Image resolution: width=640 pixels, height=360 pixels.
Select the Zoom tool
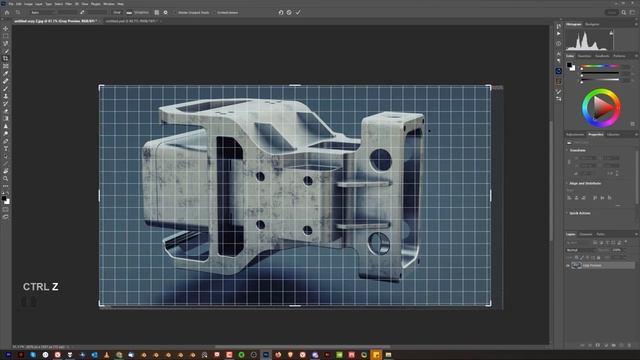pos(6,178)
